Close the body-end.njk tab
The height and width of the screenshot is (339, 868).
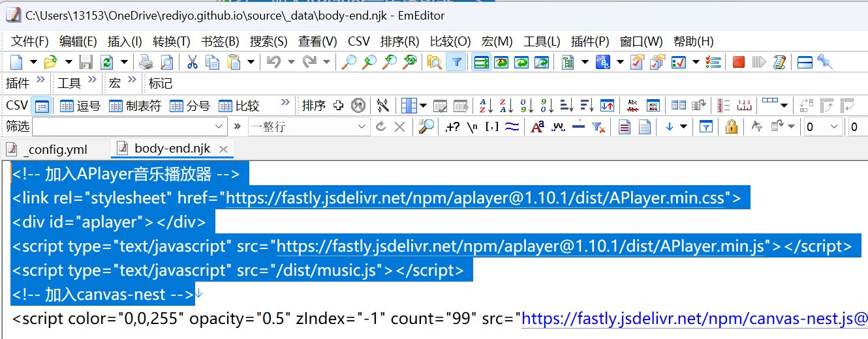[223, 149]
